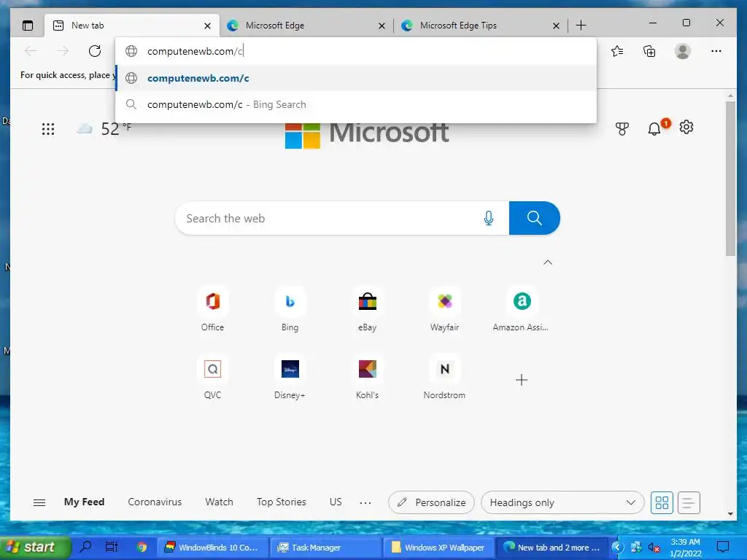747x560 pixels.
Task: Open the apps grid launcher
Action: pyautogui.click(x=48, y=129)
